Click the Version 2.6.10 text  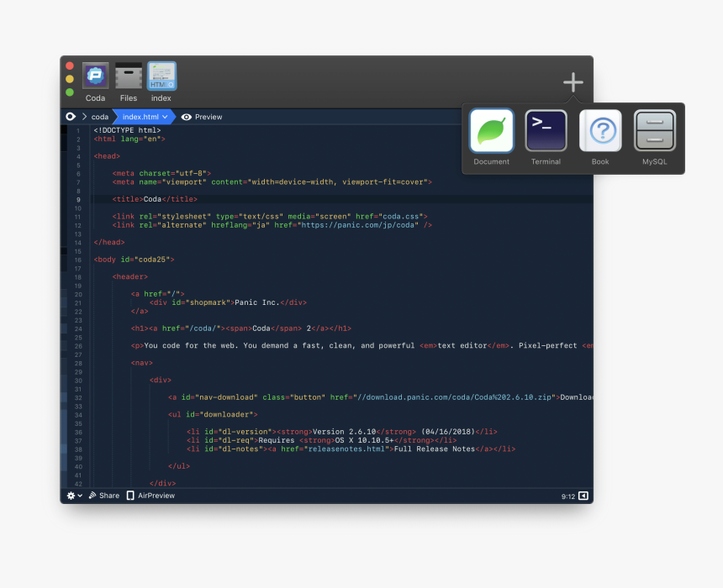point(344,432)
